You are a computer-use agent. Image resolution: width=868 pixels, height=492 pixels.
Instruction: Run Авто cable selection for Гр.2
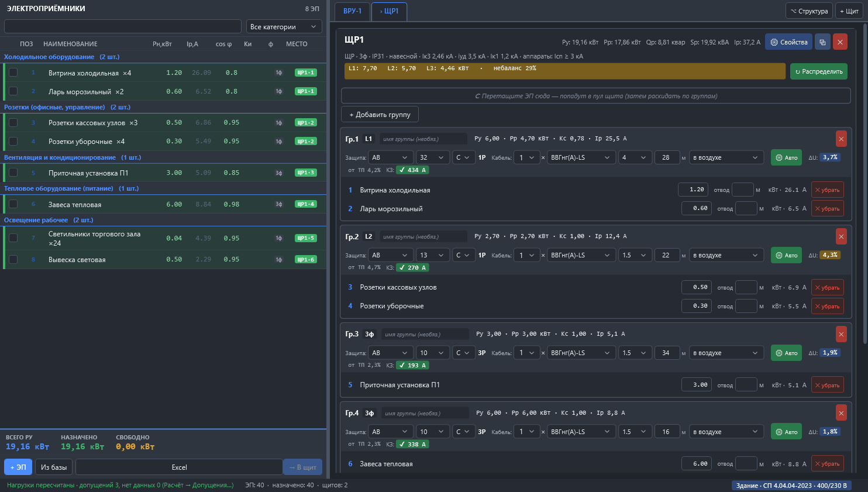(786, 255)
